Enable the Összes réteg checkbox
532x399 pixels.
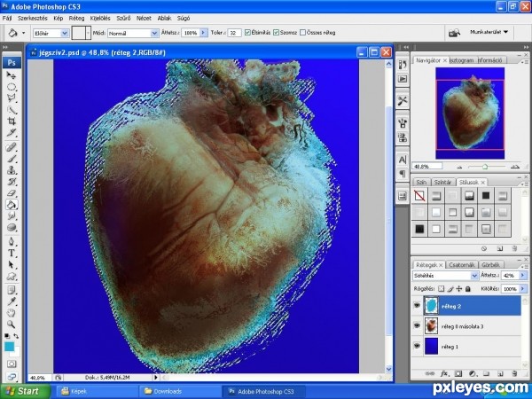tap(302, 33)
